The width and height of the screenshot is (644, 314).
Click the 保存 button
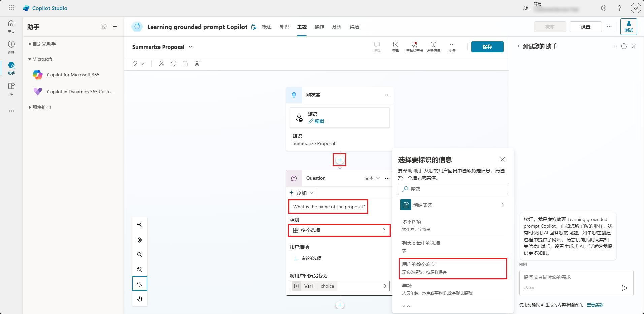point(487,47)
